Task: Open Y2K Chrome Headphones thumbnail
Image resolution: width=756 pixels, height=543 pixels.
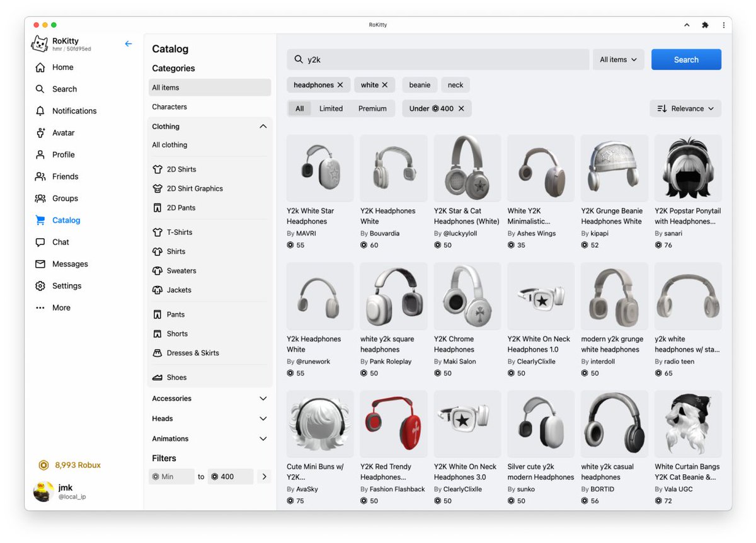Action: pyautogui.click(x=467, y=296)
